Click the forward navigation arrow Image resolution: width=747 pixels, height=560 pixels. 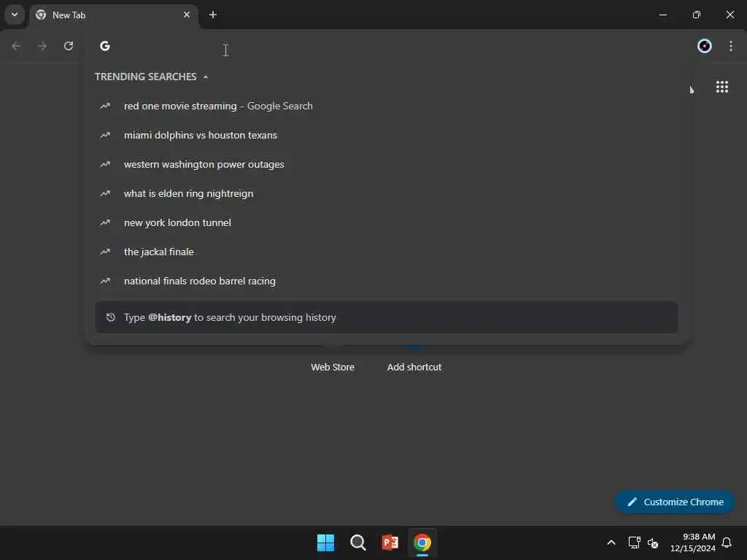click(x=42, y=46)
